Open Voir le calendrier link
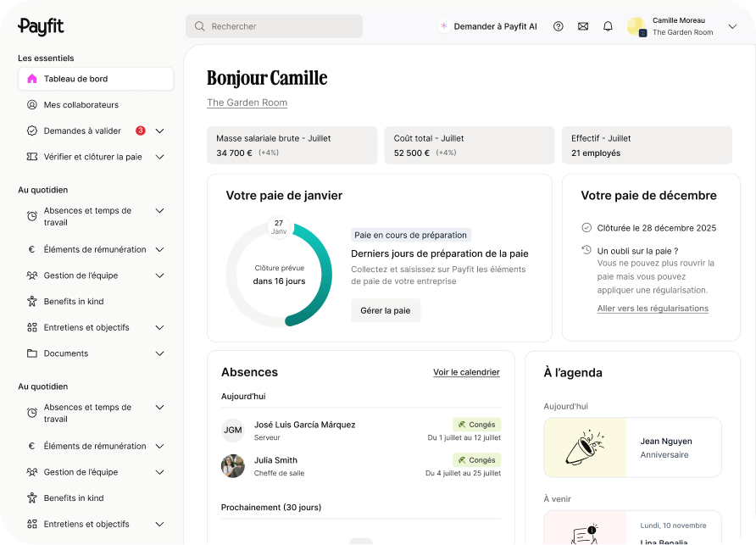The width and height of the screenshot is (756, 545). 466,372
